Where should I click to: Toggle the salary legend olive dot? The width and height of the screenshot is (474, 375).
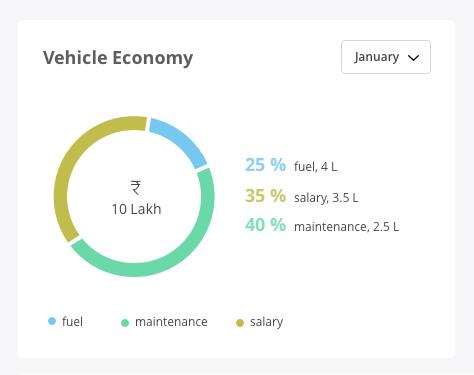[x=240, y=323]
